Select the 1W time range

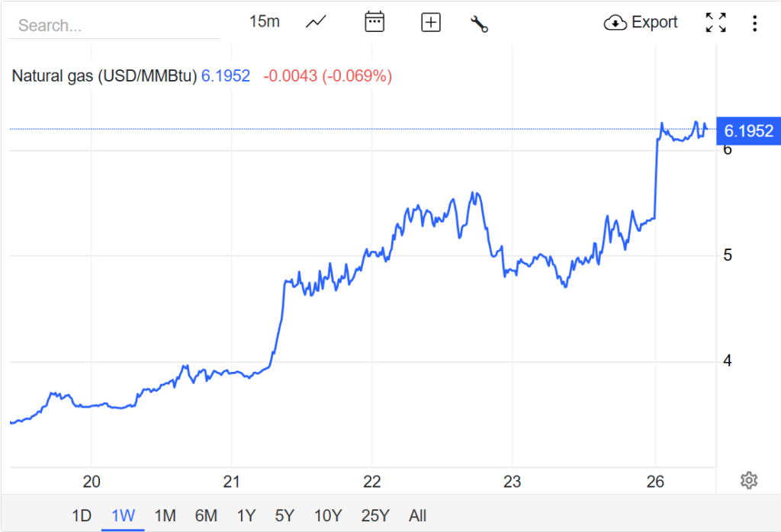click(x=123, y=516)
